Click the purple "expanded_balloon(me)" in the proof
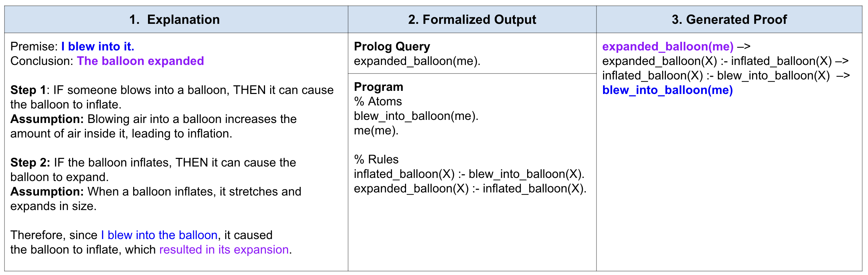 tap(668, 47)
